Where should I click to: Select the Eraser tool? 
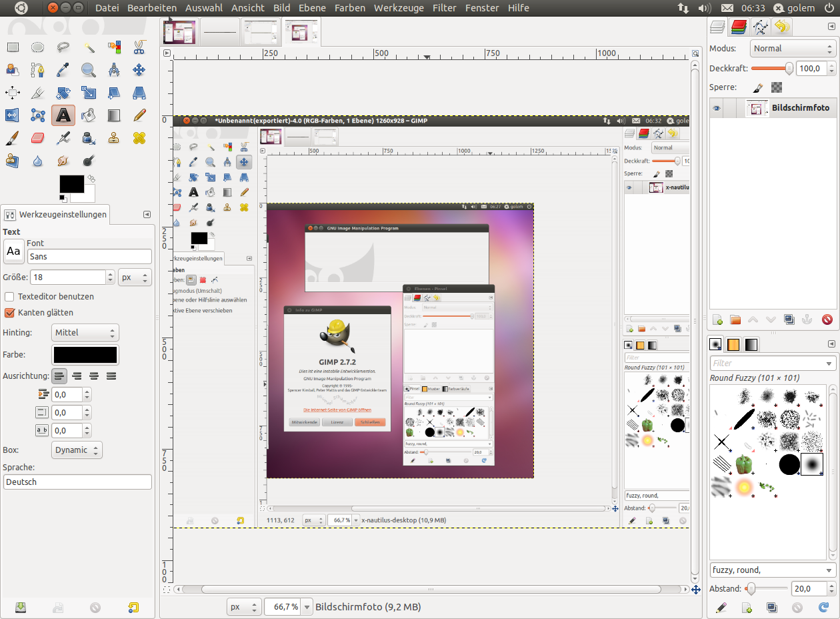37,138
